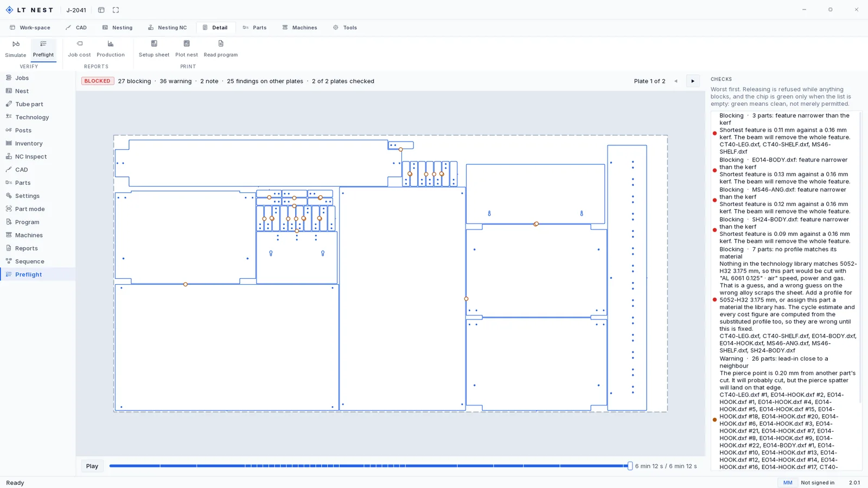The image size is (868, 488).
Task: Switch to the Work-space tab
Action: tap(30, 28)
